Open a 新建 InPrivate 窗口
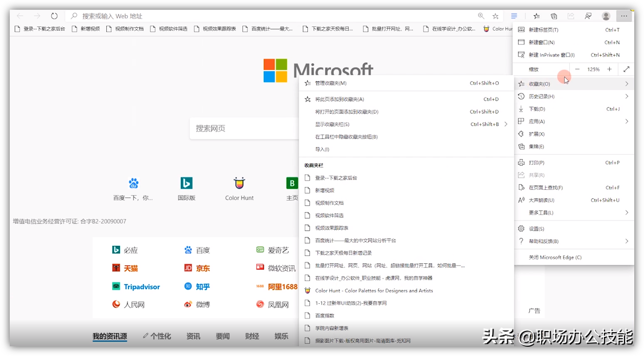644x356 pixels. [x=574, y=55]
